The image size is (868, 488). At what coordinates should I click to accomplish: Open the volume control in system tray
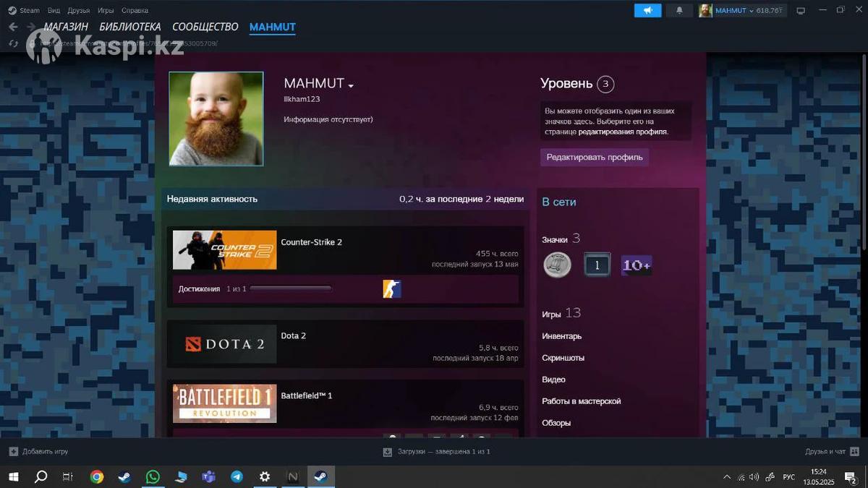754,477
